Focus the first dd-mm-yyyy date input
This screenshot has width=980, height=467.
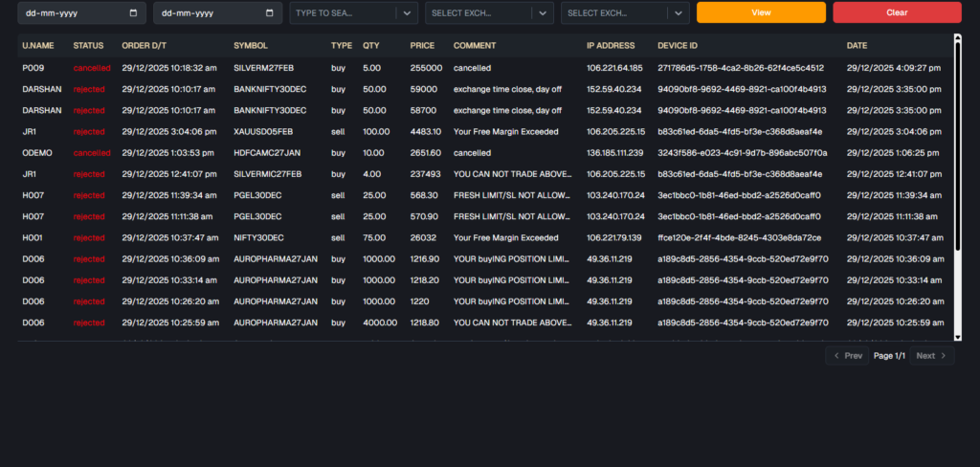(67, 13)
